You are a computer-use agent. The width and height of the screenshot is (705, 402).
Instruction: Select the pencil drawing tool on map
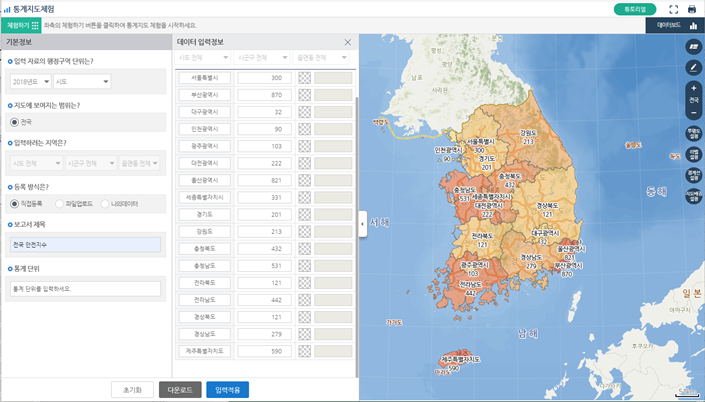point(694,67)
